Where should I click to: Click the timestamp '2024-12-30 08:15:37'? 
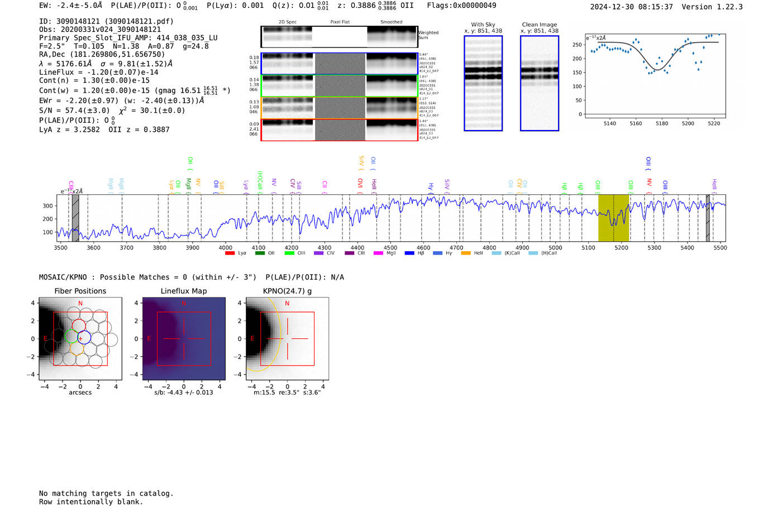631,7
